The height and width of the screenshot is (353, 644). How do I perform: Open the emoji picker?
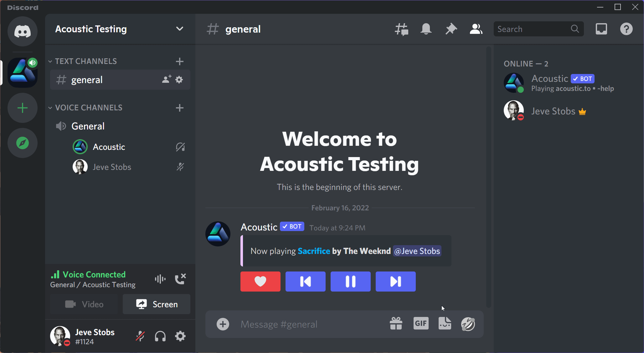pyautogui.click(x=468, y=324)
